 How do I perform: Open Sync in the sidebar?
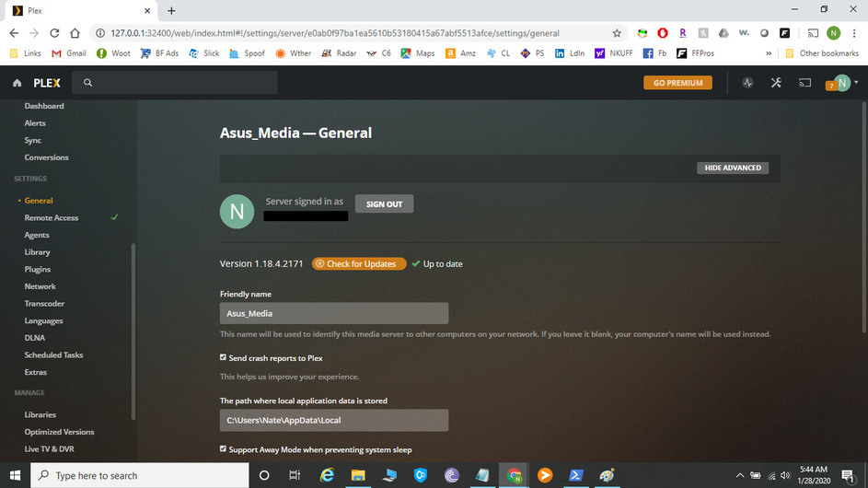click(x=32, y=140)
